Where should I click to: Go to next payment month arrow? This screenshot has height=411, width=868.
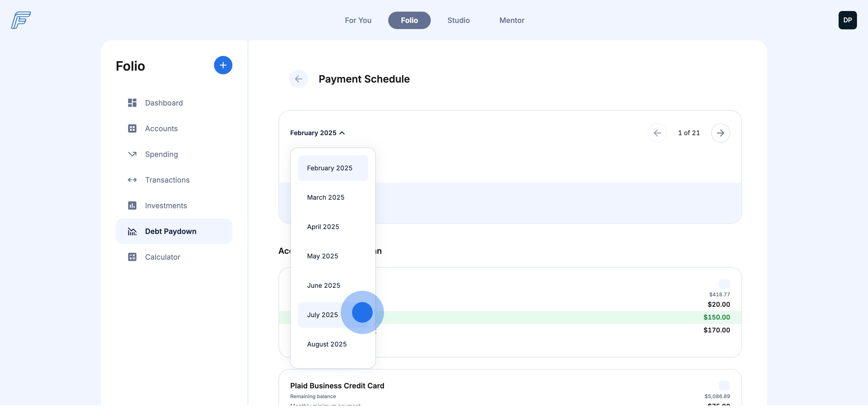(720, 133)
